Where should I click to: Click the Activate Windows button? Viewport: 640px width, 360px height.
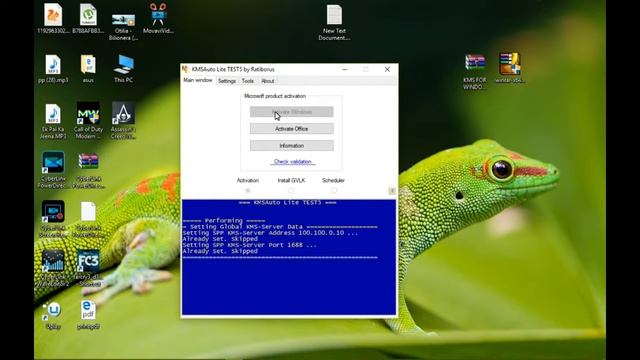tap(291, 111)
